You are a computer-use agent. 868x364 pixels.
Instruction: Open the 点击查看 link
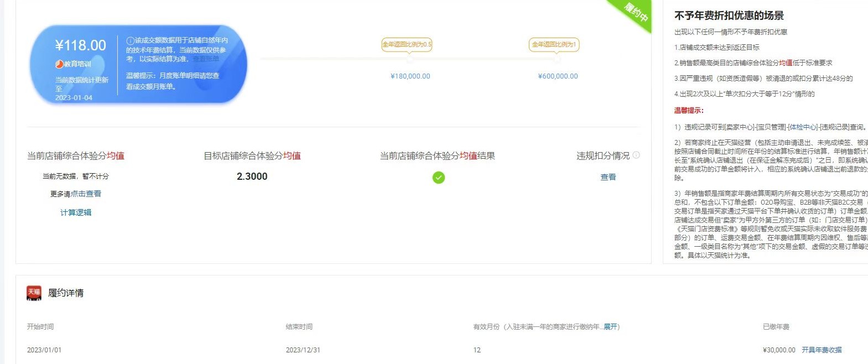pyautogui.click(x=86, y=194)
